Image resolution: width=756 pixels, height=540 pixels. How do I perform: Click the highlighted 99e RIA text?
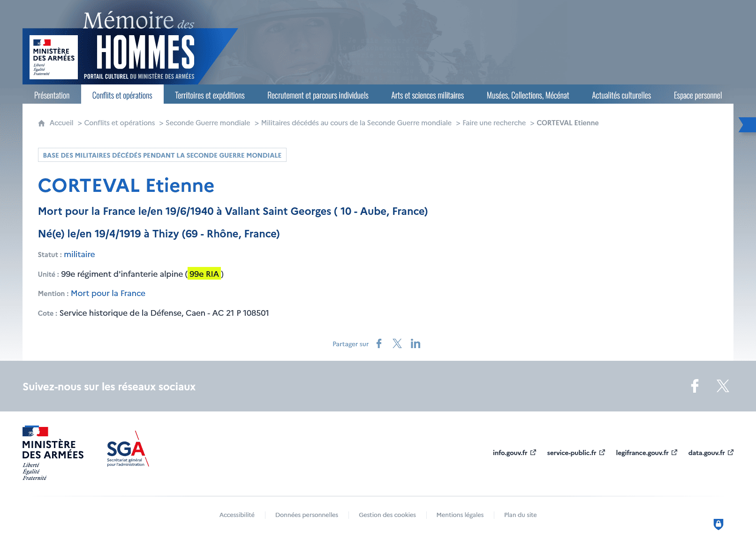coord(204,274)
